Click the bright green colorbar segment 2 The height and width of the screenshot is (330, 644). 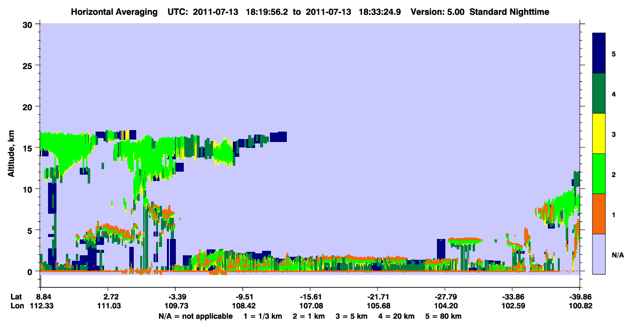599,174
